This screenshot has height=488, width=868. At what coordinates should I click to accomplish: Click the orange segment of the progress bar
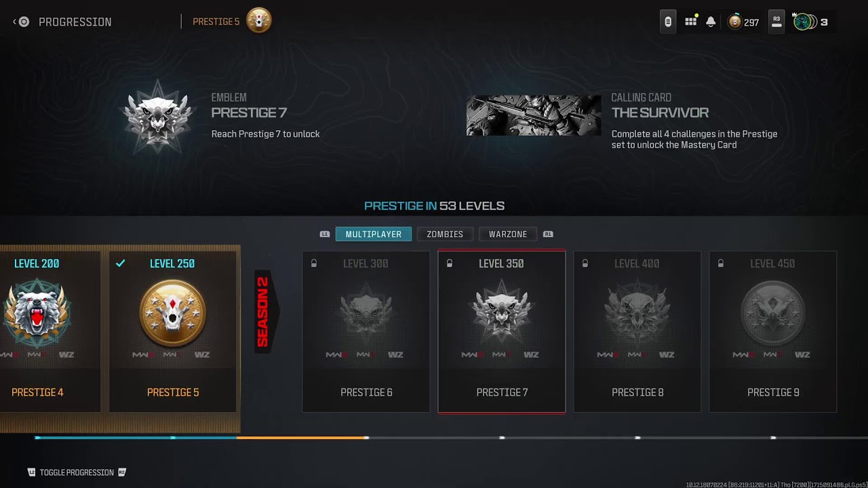coord(302,438)
